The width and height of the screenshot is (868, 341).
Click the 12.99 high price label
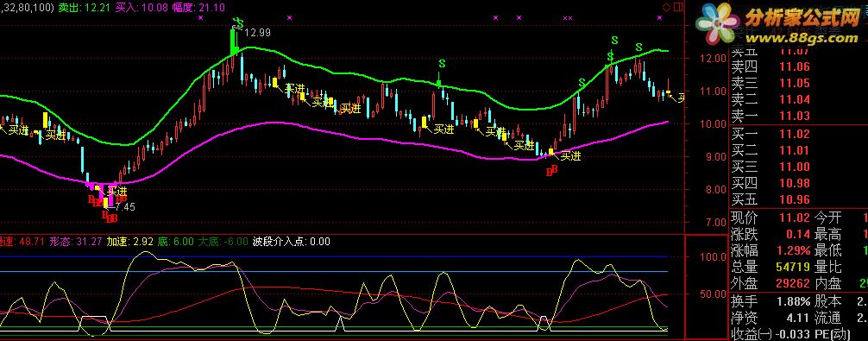pyautogui.click(x=257, y=33)
